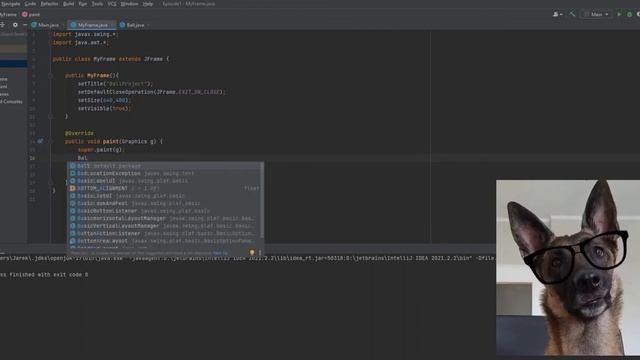The height and width of the screenshot is (360, 640).
Task: Open the Navigate menu
Action: 10,4
